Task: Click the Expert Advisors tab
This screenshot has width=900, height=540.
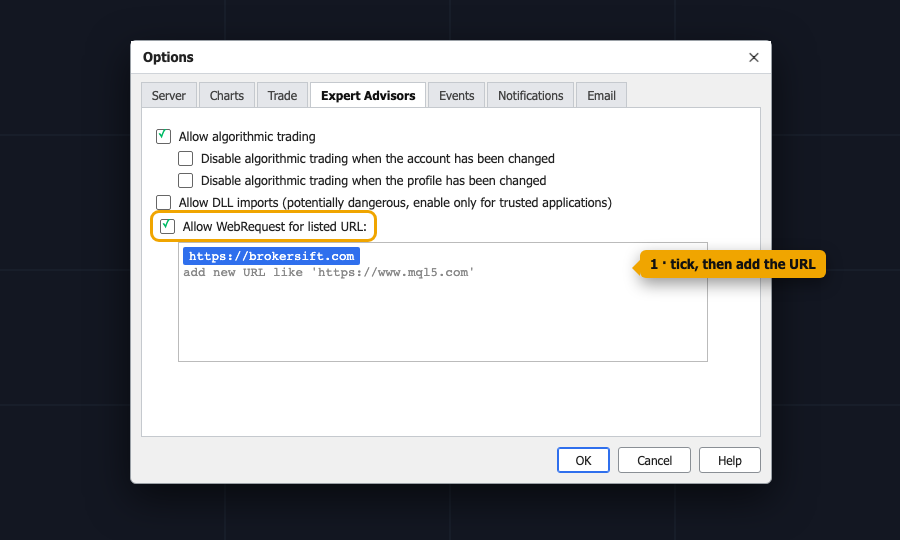Action: [368, 95]
